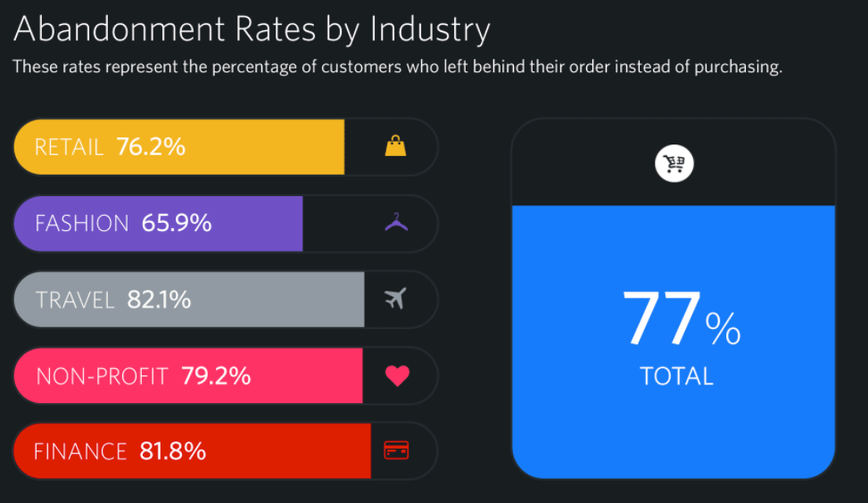Click the RETAIL label text

(x=69, y=147)
